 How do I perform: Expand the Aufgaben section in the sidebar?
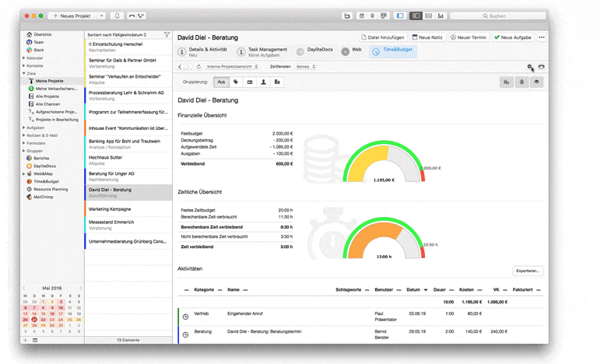pos(24,128)
